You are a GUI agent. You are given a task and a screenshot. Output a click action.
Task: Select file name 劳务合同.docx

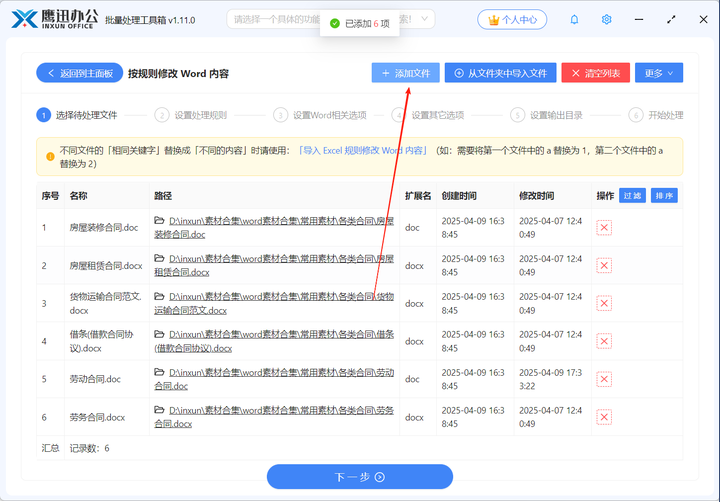point(97,417)
